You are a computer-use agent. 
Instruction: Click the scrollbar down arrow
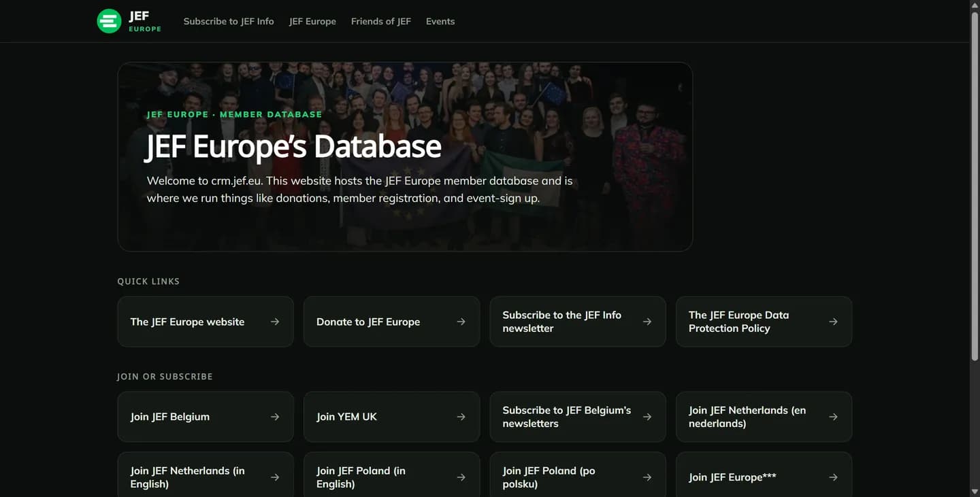pos(975,492)
